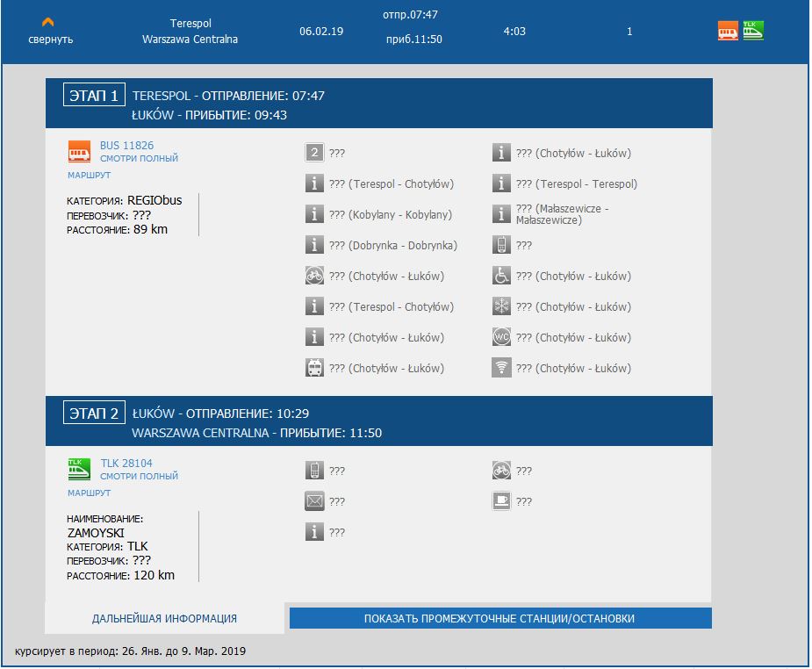
Task: Click the Wi-Fi icon for Chotyłów - Łuków
Action: [x=501, y=368]
